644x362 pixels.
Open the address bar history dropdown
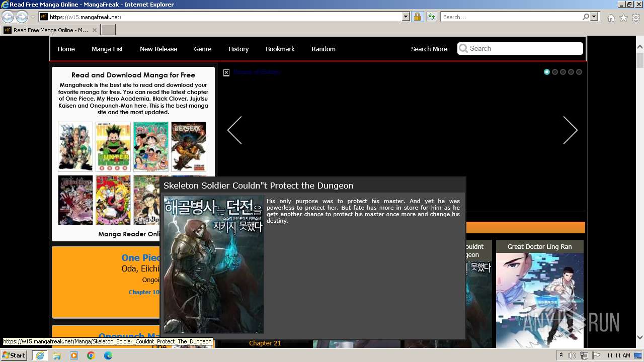406,17
